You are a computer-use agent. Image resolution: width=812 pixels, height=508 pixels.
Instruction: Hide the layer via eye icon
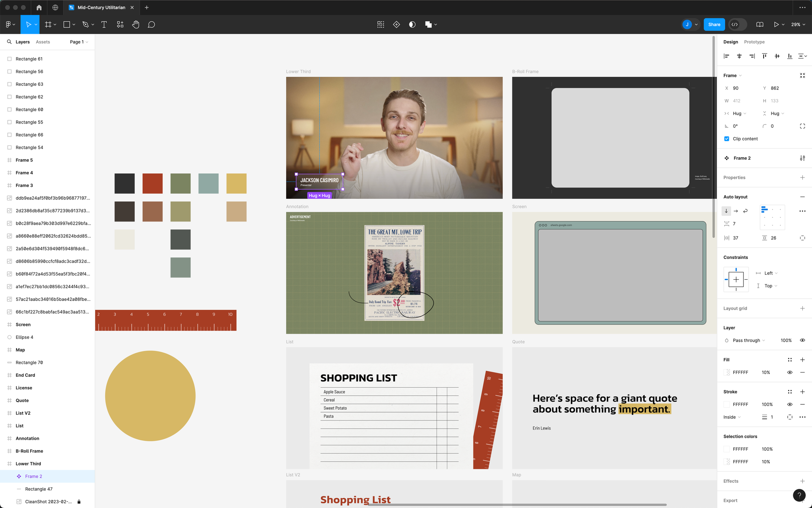point(802,340)
